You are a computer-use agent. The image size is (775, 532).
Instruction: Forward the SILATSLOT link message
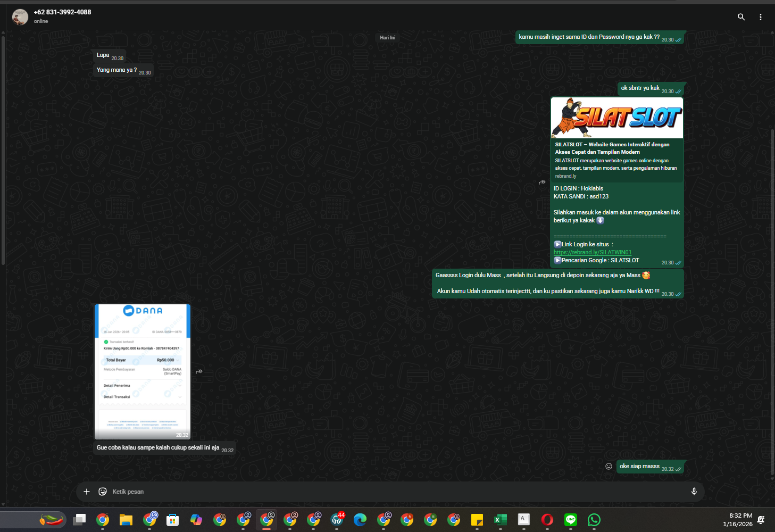pos(542,182)
